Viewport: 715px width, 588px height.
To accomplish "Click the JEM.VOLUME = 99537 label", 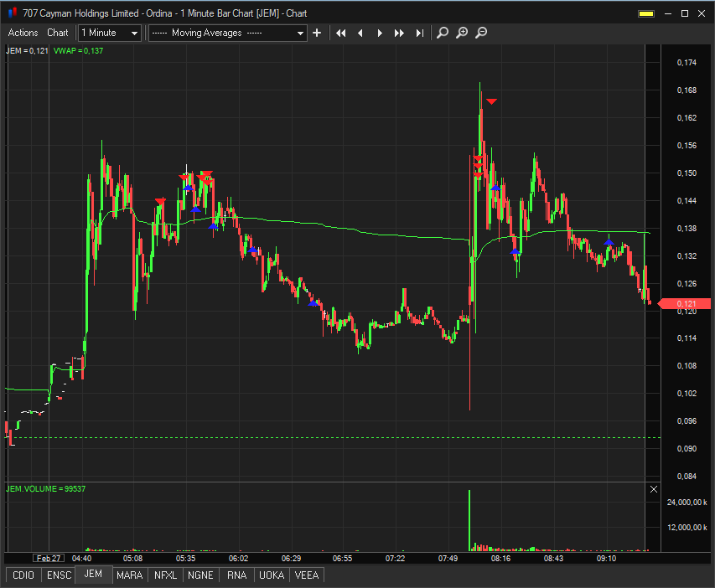I will pos(45,488).
